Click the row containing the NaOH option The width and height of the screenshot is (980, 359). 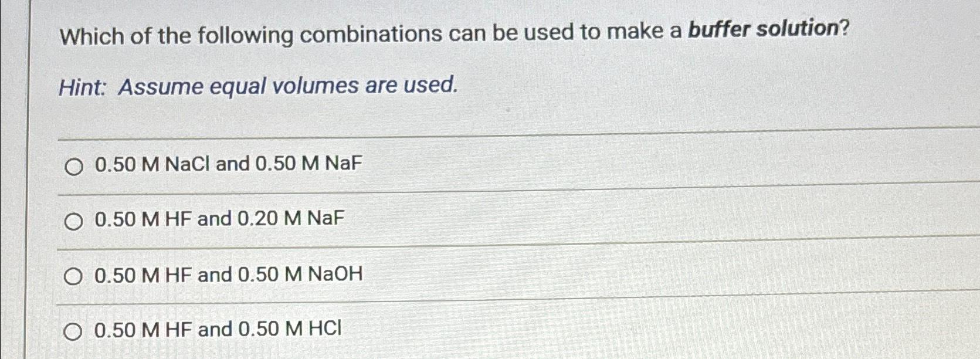click(469, 275)
